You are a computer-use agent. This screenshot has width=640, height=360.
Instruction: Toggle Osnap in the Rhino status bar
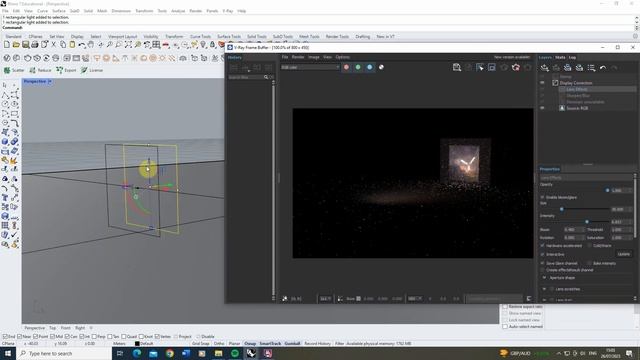(x=250, y=344)
